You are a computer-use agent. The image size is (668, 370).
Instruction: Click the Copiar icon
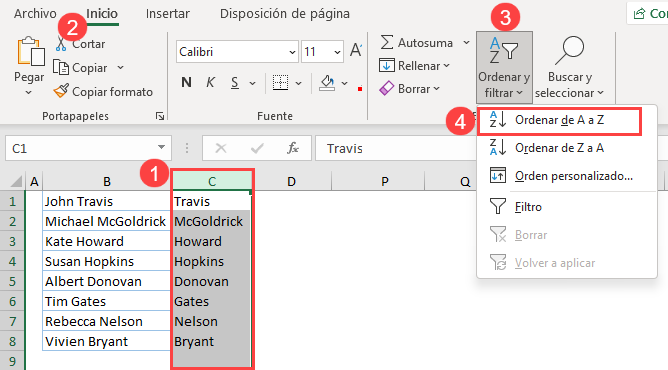point(60,67)
